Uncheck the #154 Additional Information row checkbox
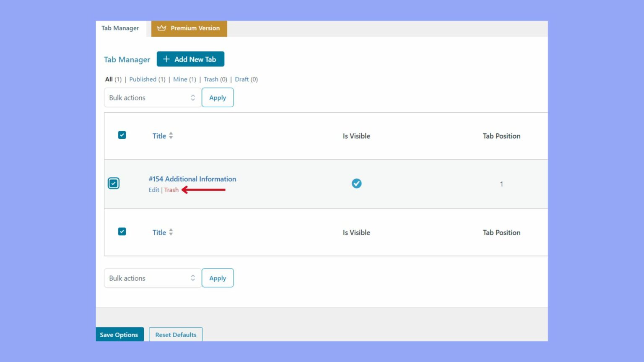The width and height of the screenshot is (644, 362). 114,183
